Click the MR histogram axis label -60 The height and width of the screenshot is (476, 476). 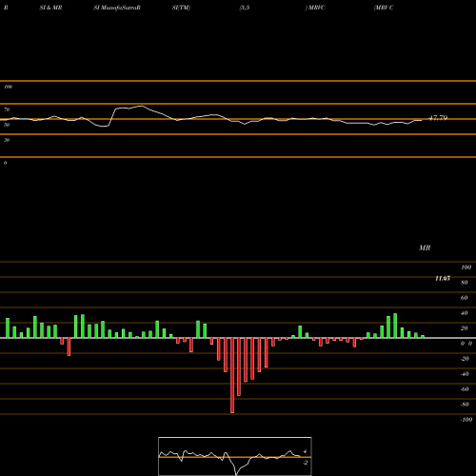click(x=465, y=389)
